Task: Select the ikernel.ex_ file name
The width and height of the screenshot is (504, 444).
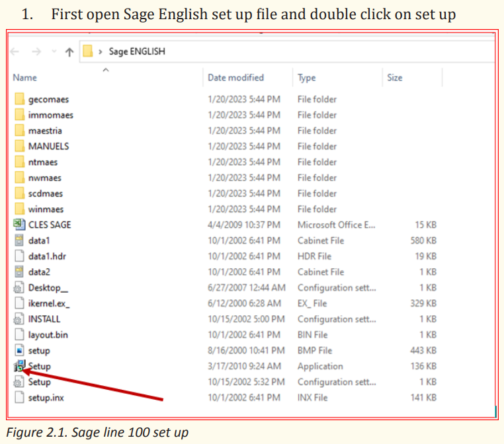Action: (x=49, y=303)
